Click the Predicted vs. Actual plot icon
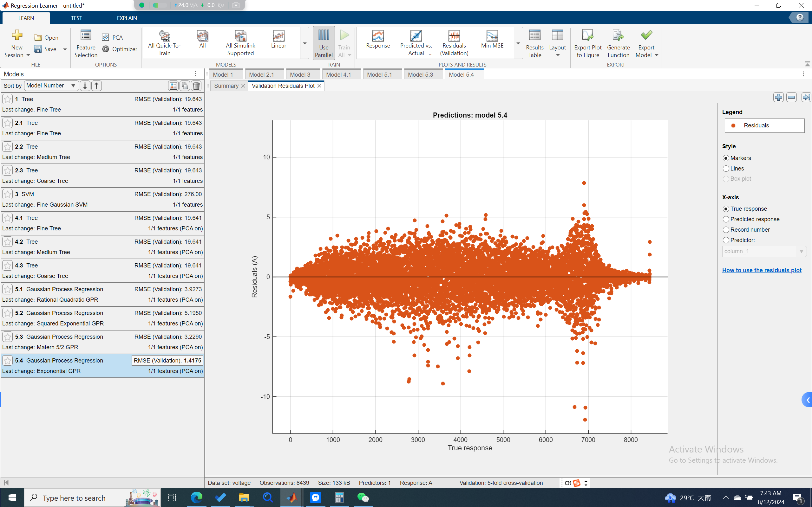This screenshot has width=812, height=507. (x=416, y=36)
